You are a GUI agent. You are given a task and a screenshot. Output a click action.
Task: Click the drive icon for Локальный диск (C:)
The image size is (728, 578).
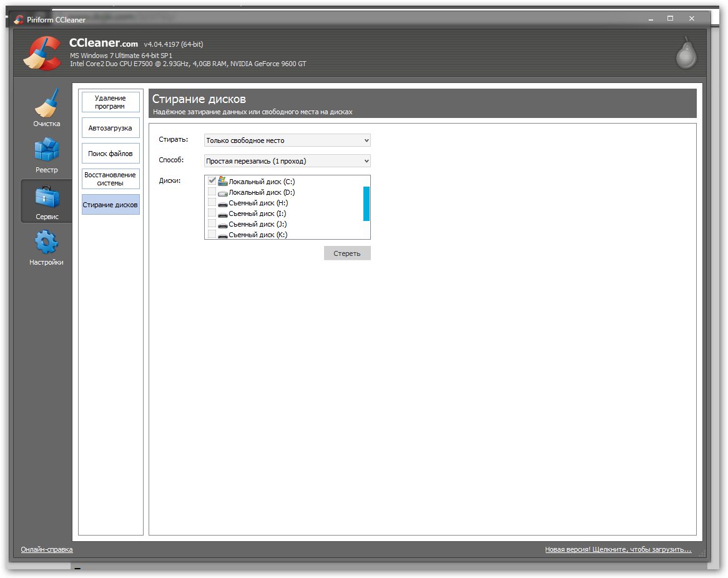click(x=223, y=181)
